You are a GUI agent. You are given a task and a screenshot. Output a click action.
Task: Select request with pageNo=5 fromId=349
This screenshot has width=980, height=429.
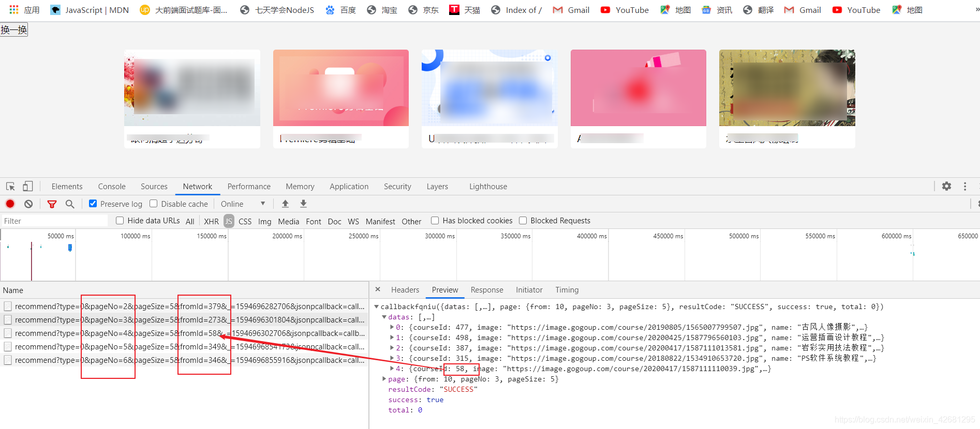point(185,347)
